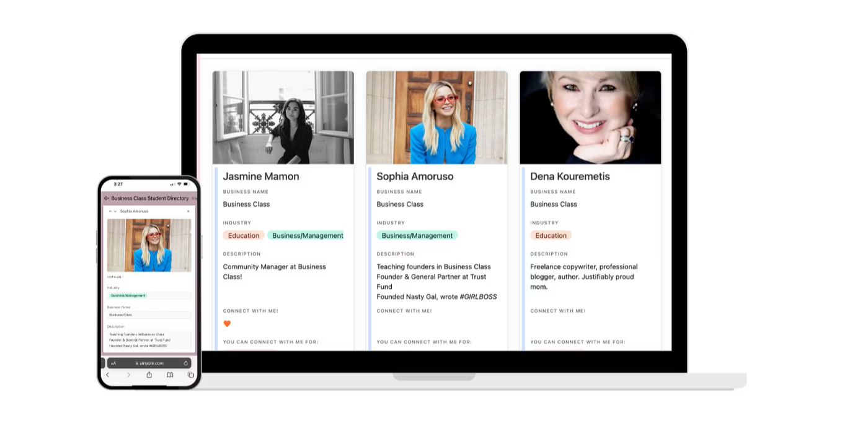Select Business/Management tag on Sophia's laptop card
The height and width of the screenshot is (423, 868).
click(x=417, y=235)
